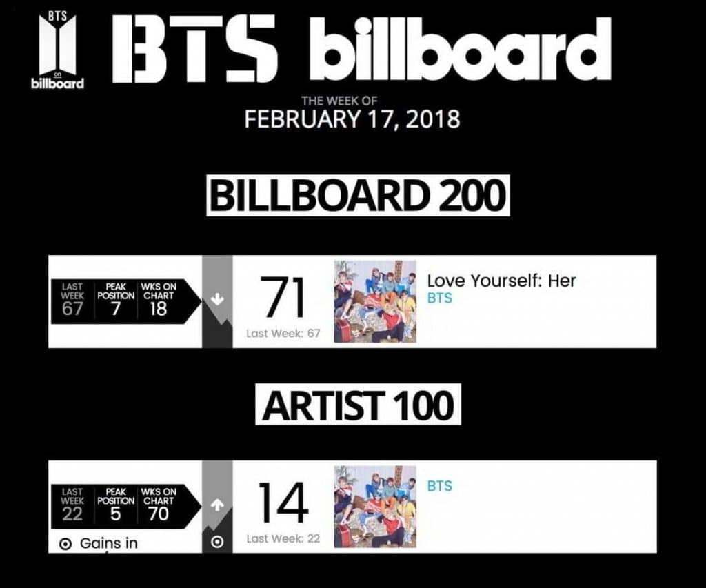Click the February 17, 2018 week date
The width and height of the screenshot is (706, 588).
(x=352, y=119)
